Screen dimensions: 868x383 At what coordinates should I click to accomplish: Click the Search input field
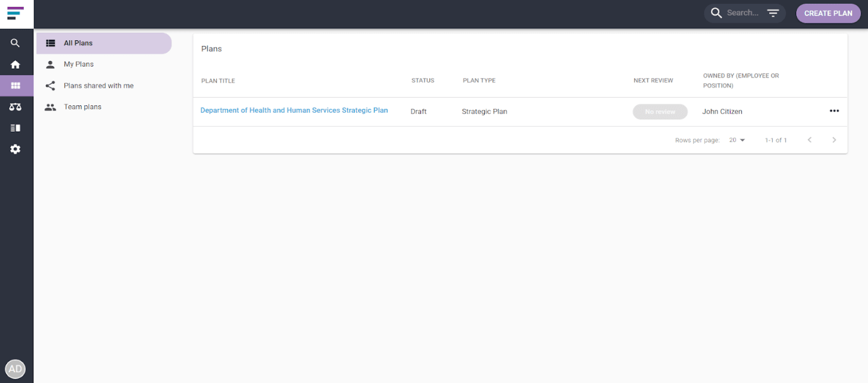click(743, 13)
